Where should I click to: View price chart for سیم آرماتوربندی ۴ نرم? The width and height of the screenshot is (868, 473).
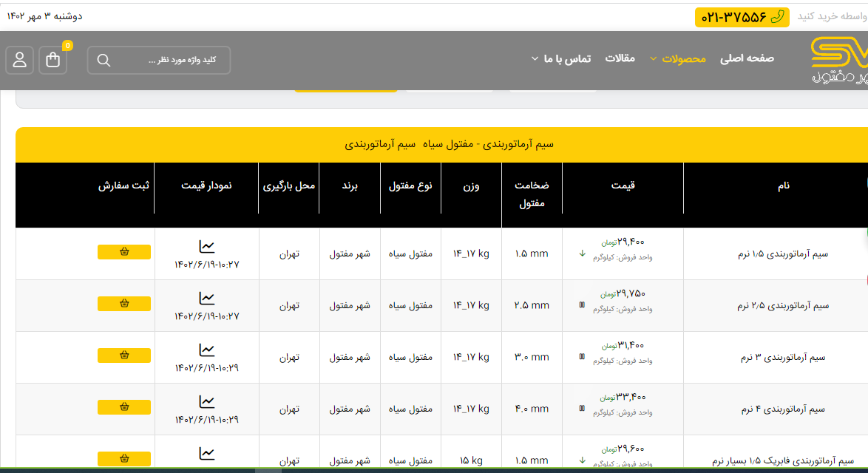click(x=207, y=402)
